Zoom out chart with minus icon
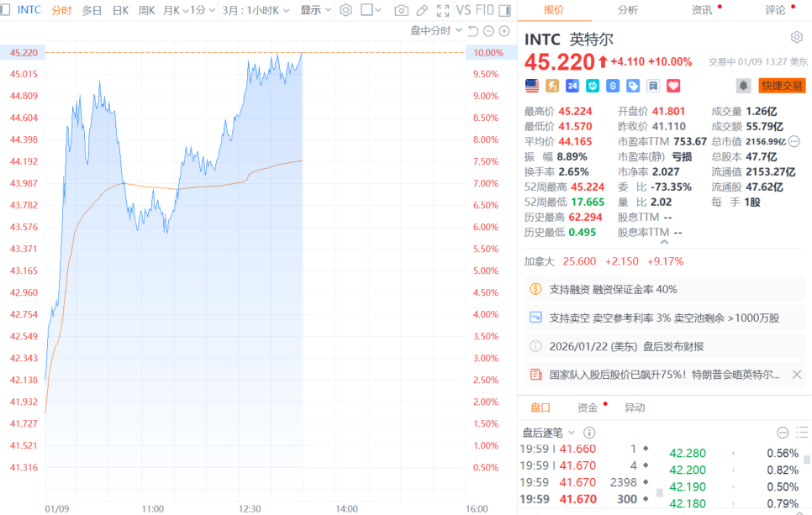The image size is (812, 515). (x=488, y=32)
